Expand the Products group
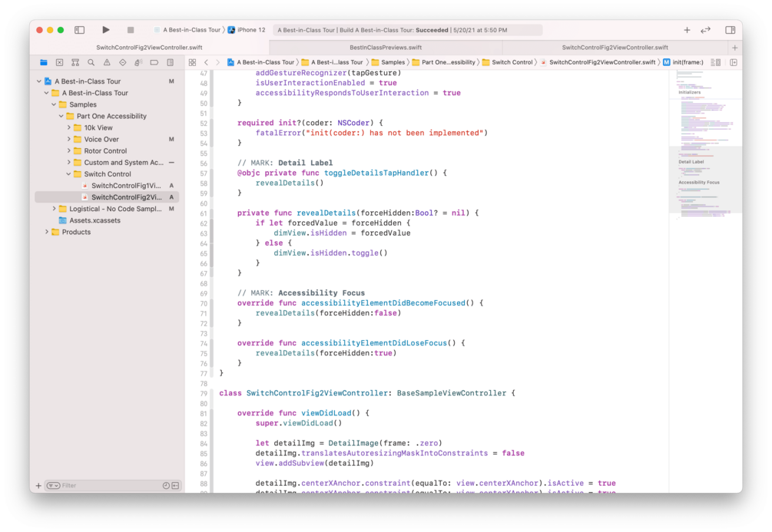Image resolution: width=772 pixels, height=532 pixels. click(47, 232)
